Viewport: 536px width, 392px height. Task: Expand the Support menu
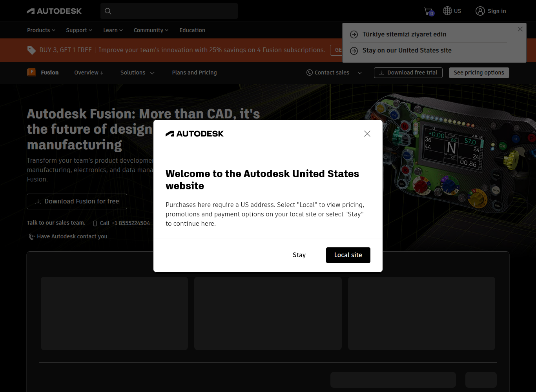click(x=79, y=30)
